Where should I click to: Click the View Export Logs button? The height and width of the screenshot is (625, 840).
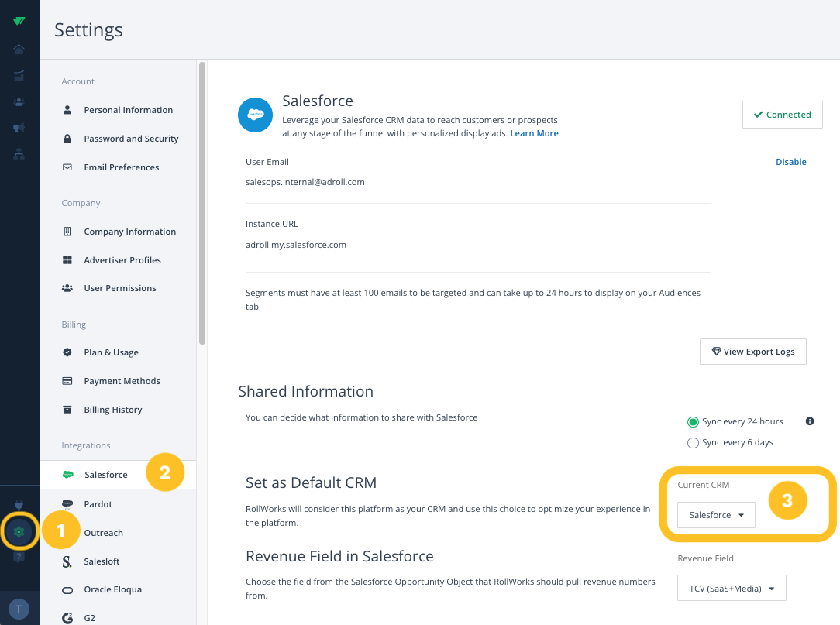(x=752, y=351)
